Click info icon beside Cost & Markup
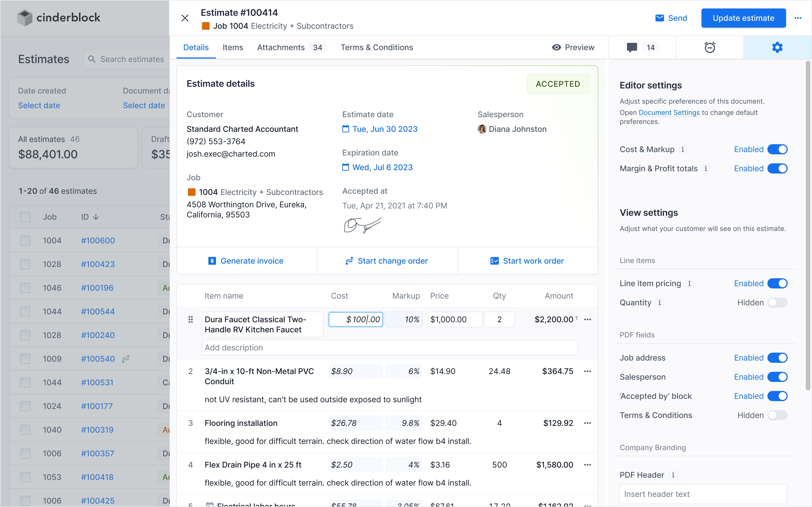 [683, 149]
